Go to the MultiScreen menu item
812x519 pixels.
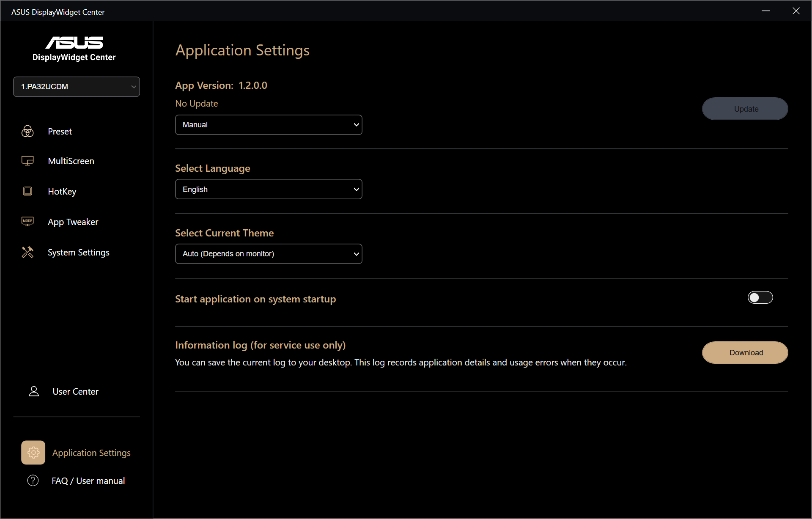point(71,161)
